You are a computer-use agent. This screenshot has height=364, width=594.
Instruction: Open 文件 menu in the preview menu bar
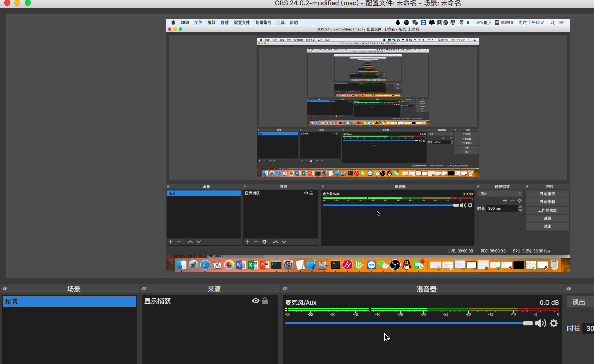(x=198, y=22)
